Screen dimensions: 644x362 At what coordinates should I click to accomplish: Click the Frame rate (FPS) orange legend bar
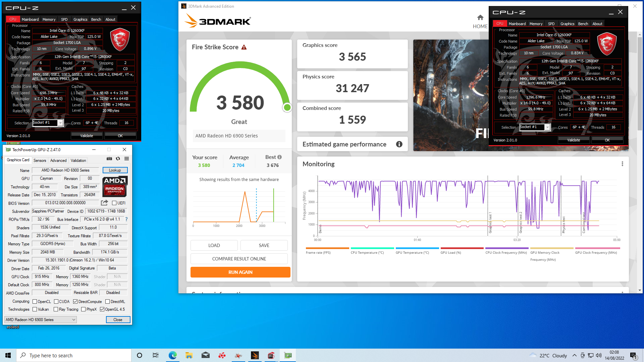tap(327, 248)
